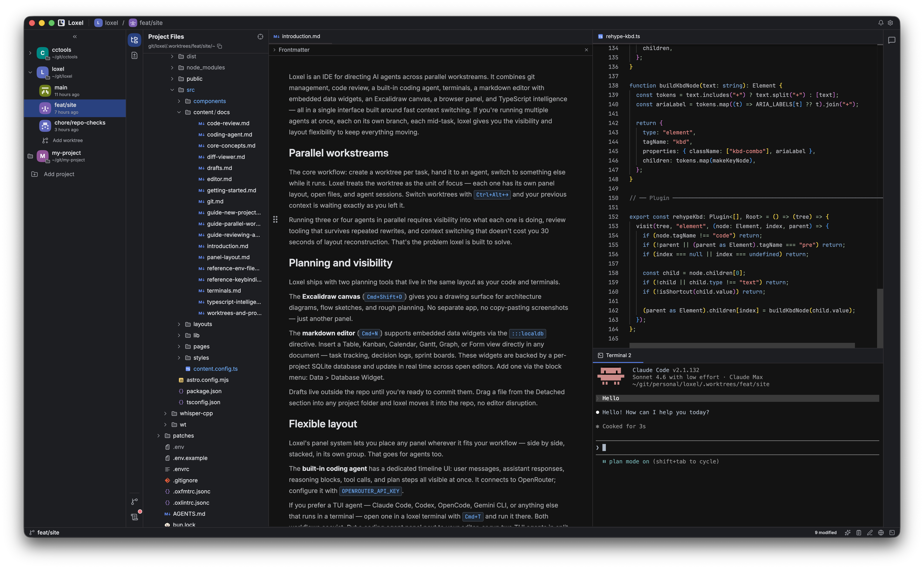Expand the layouts folder
Image resolution: width=924 pixels, height=569 pixels.
[179, 324]
